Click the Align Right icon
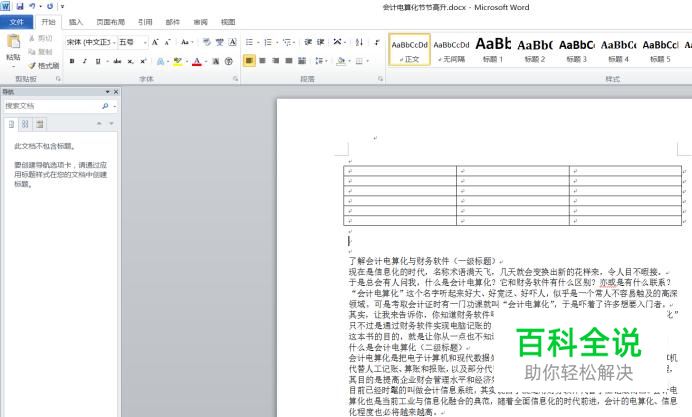692x417 pixels. coord(275,60)
